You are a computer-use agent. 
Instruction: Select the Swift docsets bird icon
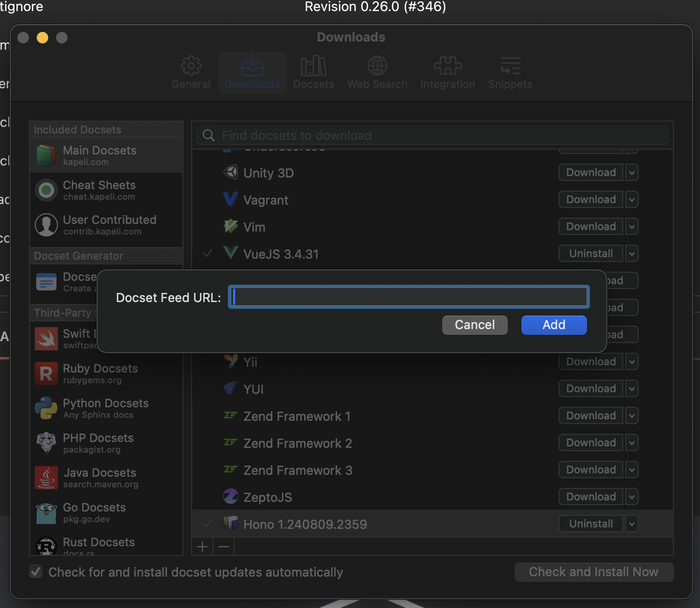46,339
